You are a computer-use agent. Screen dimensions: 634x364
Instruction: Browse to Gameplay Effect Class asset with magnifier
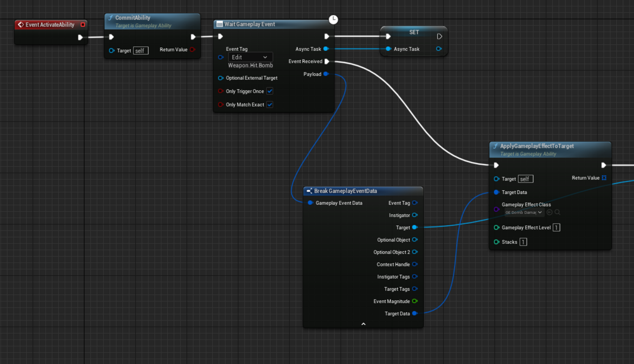coord(557,212)
